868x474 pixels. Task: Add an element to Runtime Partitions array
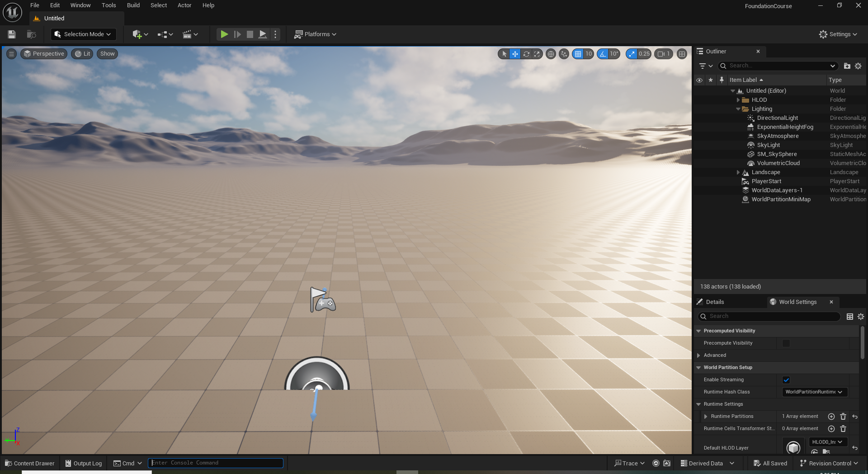(x=831, y=417)
